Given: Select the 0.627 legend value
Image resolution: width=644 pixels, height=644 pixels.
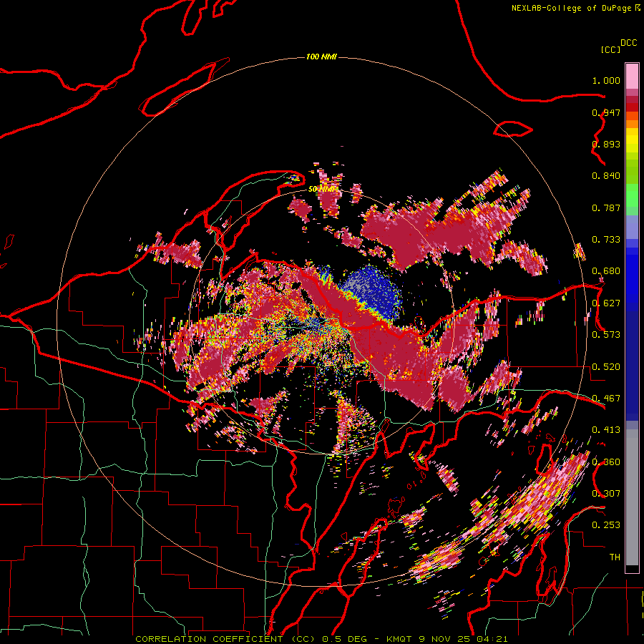Looking at the screenshot, I should tap(606, 303).
